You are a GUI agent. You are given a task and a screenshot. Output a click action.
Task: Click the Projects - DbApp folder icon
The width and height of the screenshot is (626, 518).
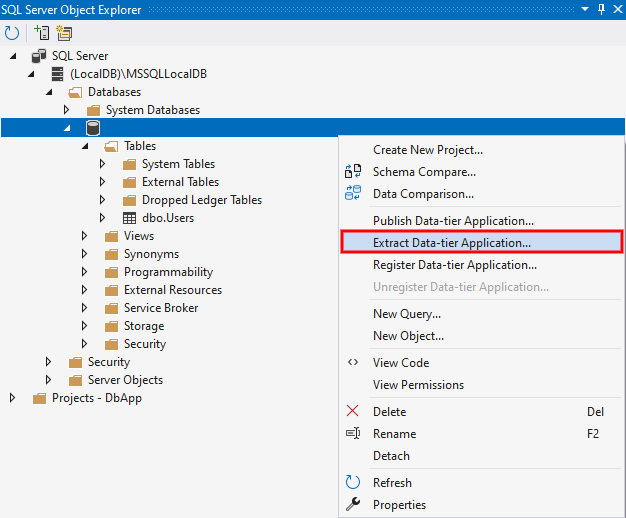click(x=39, y=398)
